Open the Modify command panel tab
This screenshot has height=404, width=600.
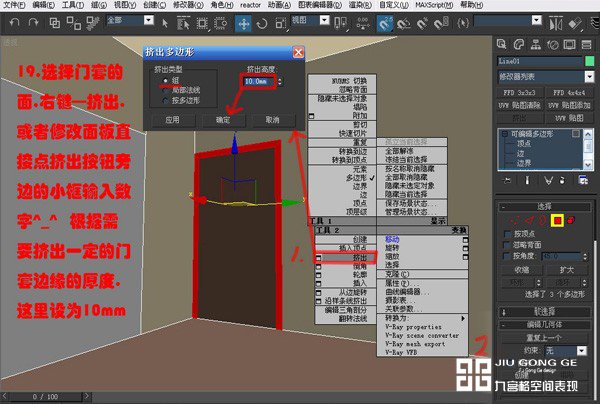pos(518,44)
